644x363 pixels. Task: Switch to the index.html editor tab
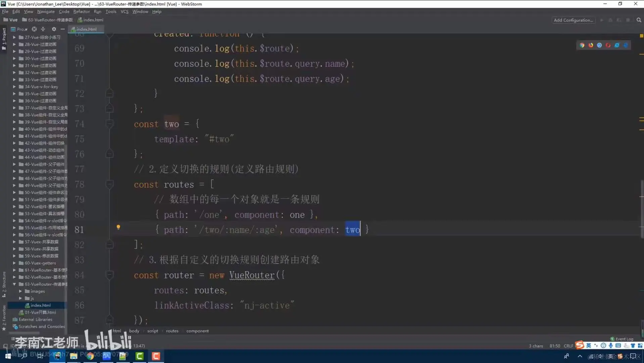(86, 29)
